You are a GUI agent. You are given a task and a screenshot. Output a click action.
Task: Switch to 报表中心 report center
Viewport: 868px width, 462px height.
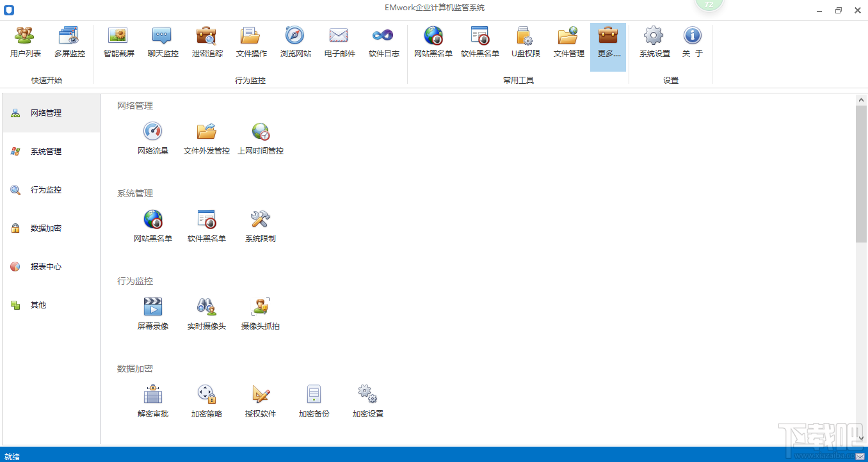click(x=46, y=266)
